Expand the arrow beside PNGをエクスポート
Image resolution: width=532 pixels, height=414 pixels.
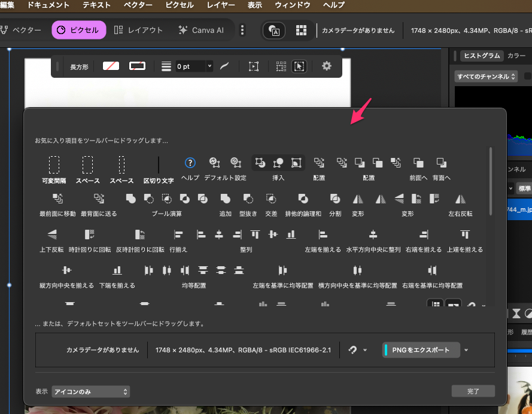point(466,350)
